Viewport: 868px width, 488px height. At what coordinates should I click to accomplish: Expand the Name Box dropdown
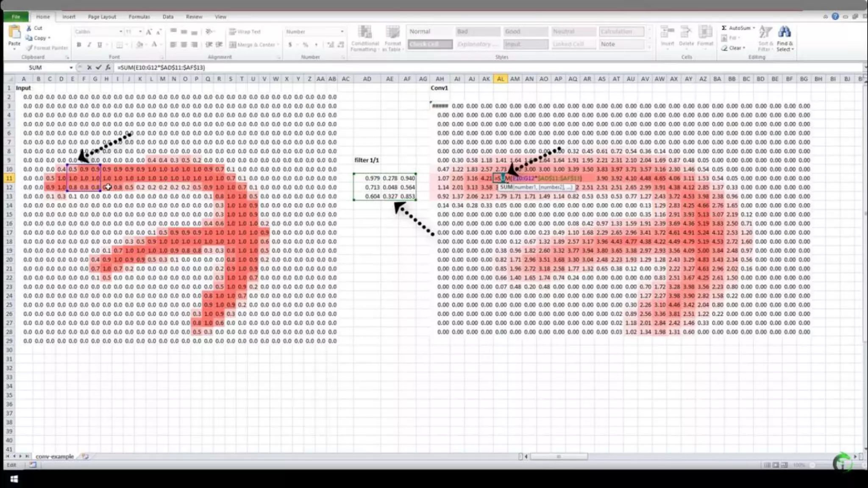coord(71,68)
